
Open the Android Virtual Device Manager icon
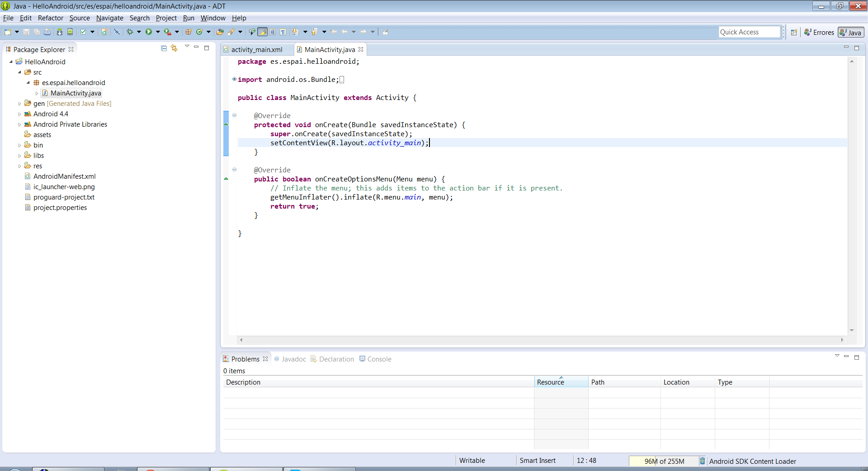coord(70,32)
